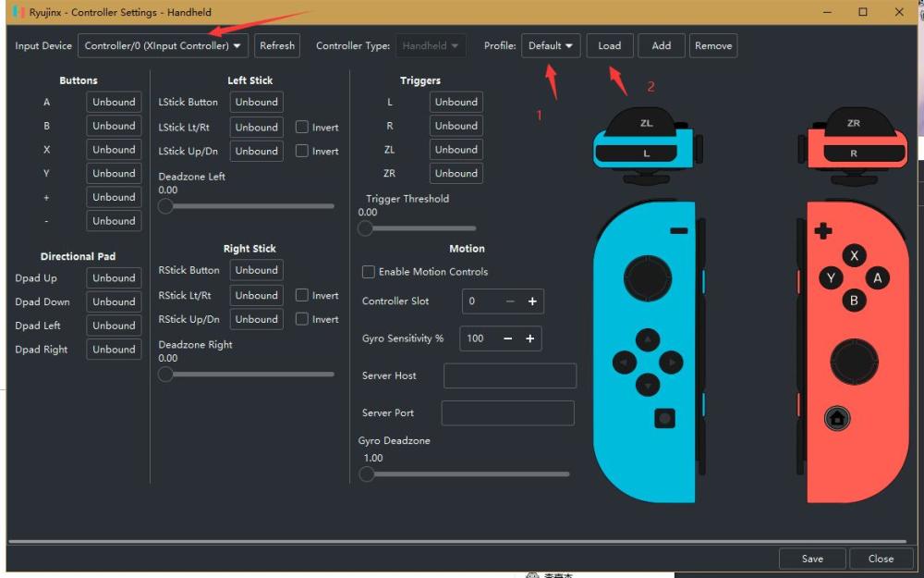The image size is (924, 578).
Task: Click the left analog stick on the blue Joy-Con
Action: pos(647,277)
